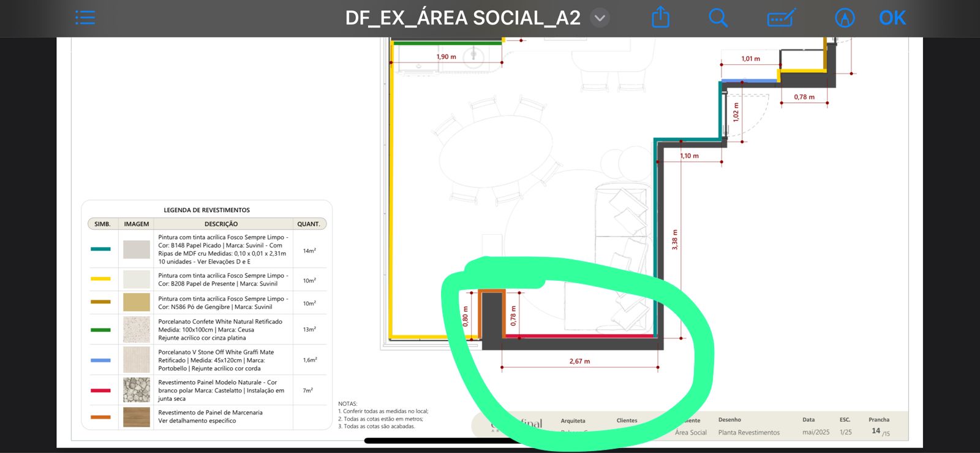The height and width of the screenshot is (453, 980).
Task: Expand the chevron next to the document title
Action: pyautogui.click(x=600, y=18)
